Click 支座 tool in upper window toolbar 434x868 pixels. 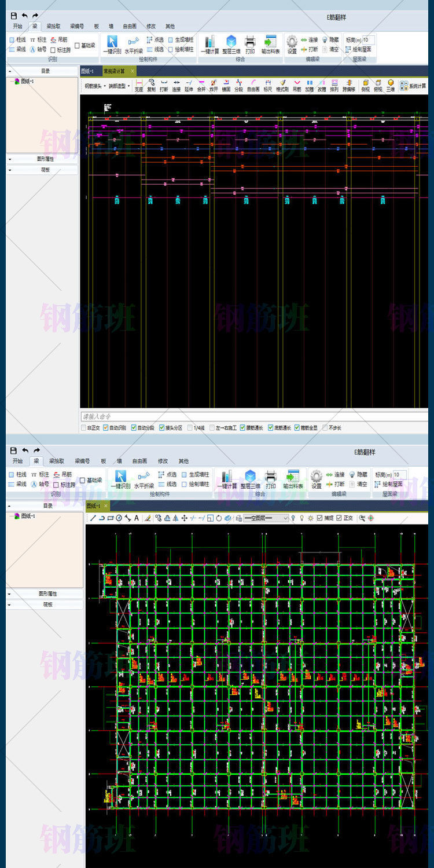(x=139, y=86)
